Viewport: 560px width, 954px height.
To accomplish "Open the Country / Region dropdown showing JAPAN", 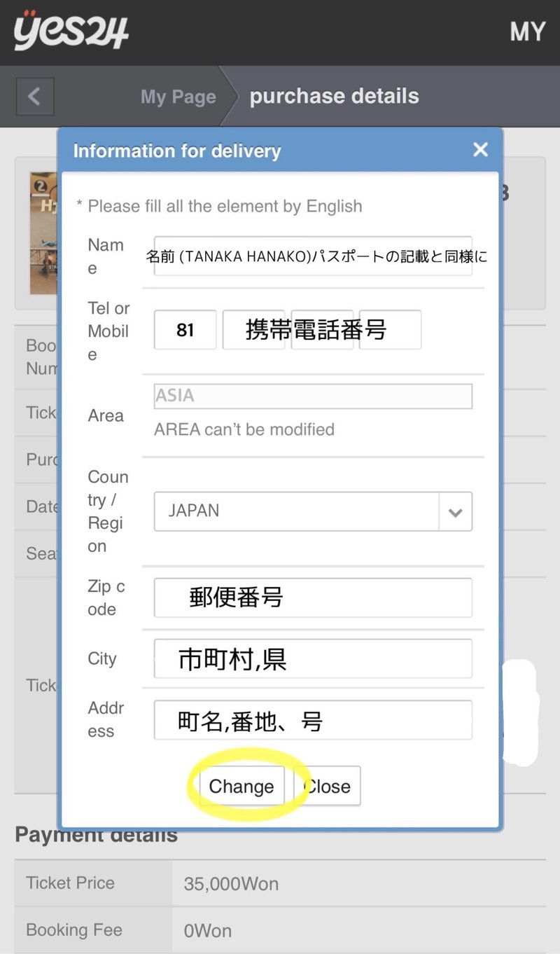I will [x=297, y=511].
